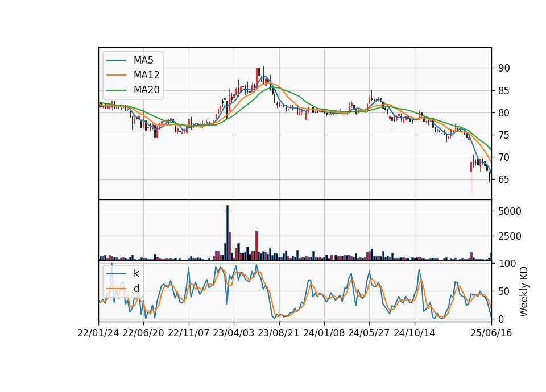
Task: Click the 85 price axis tick
Action: coord(504,91)
